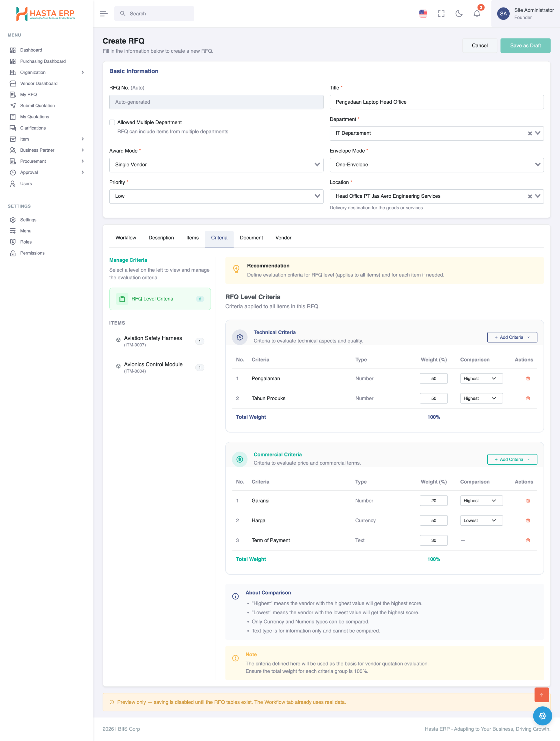Expand the Business Partner sidebar menu
560x741 pixels.
46,150
